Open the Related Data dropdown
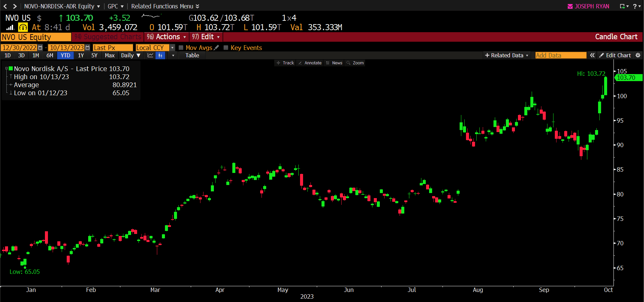The image size is (644, 302). point(507,55)
